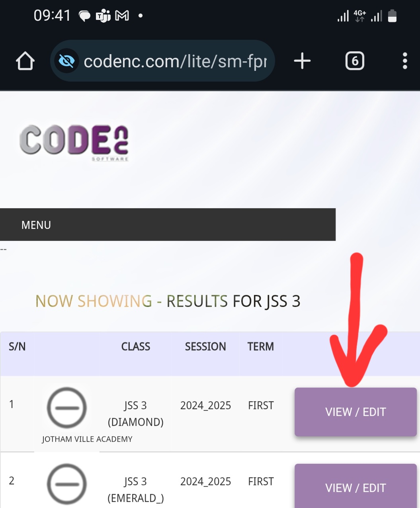Open a new tab with plus icon
Image resolution: width=420 pixels, height=508 pixels.
302,61
